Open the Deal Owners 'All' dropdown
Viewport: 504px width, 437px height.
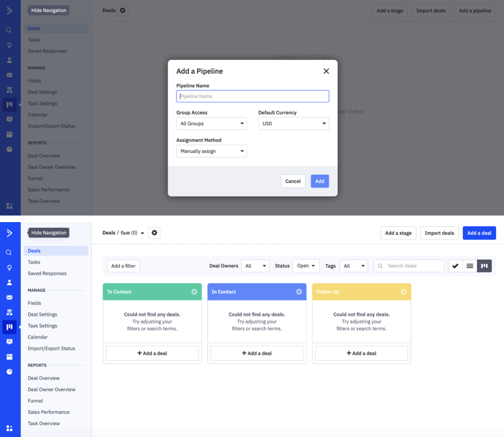pos(255,266)
